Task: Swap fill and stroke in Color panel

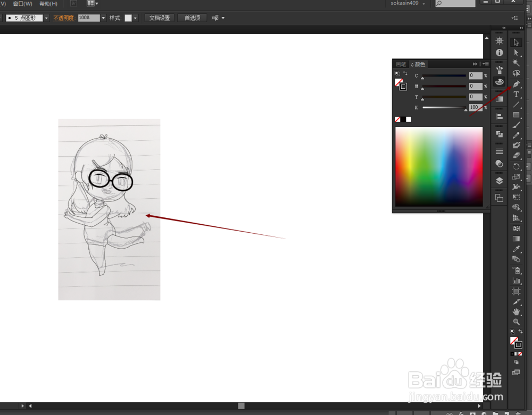Action: [x=405, y=73]
